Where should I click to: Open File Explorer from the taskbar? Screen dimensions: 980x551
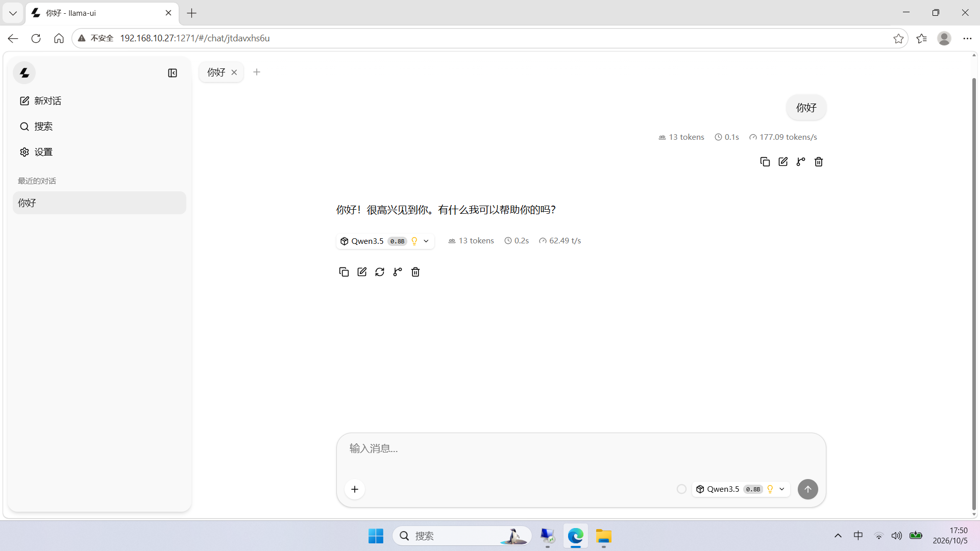(603, 536)
